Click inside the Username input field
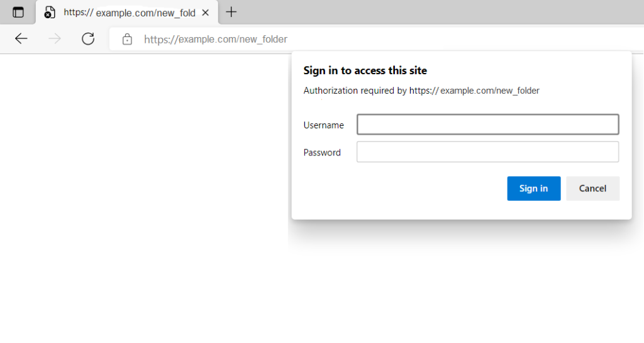Image resolution: width=644 pixels, height=343 pixels. 487,125
